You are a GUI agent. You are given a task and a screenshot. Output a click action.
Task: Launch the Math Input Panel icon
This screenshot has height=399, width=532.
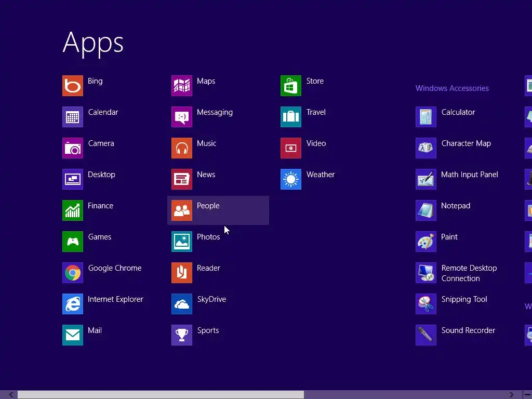click(x=426, y=179)
